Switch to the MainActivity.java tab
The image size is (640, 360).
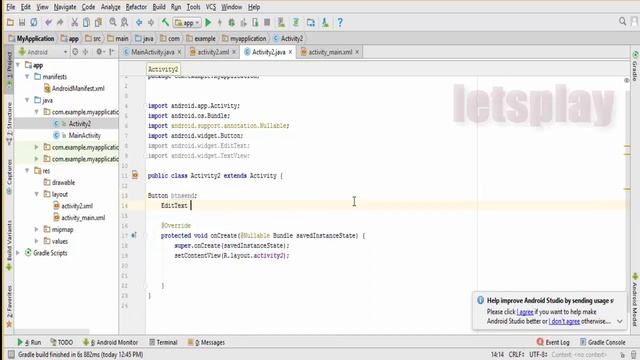point(152,52)
